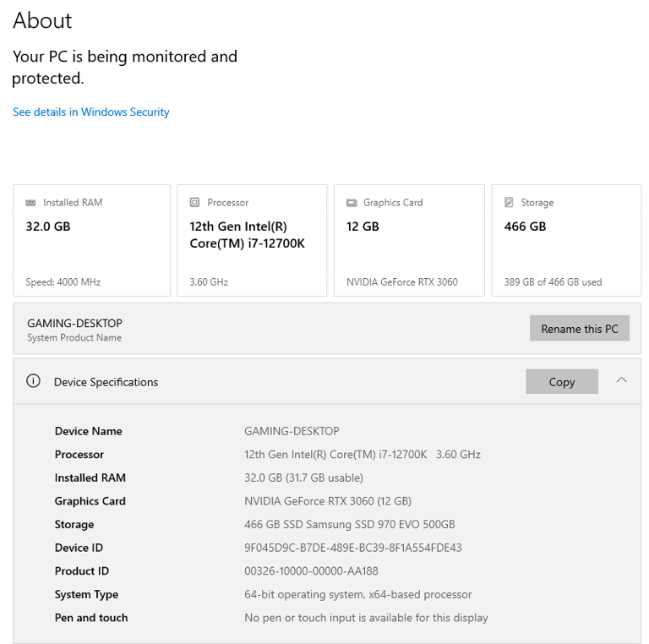Copy the device specifications
Viewport: 649px width, 644px height.
(x=562, y=382)
